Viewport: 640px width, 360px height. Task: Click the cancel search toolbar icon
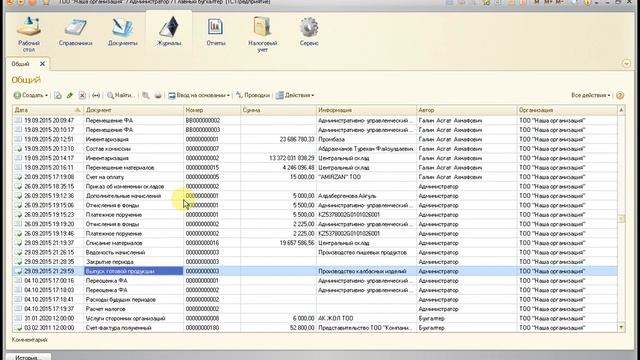click(x=146, y=95)
